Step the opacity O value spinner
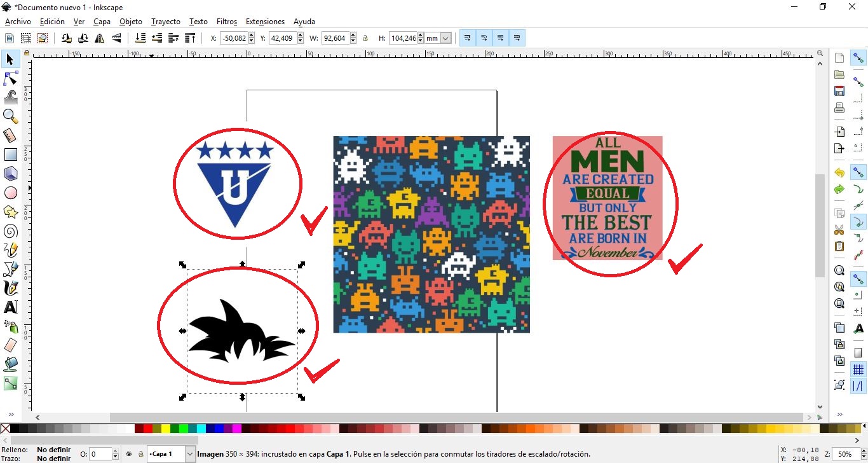 tap(115, 454)
